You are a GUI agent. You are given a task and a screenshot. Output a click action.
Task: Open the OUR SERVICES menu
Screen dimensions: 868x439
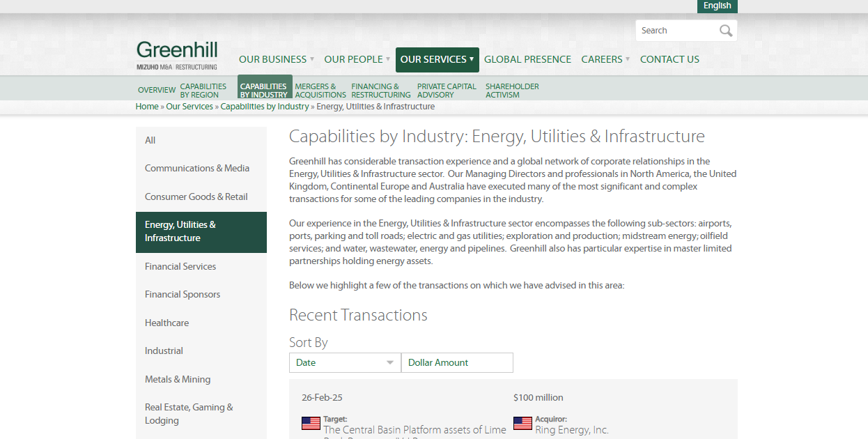tap(437, 59)
